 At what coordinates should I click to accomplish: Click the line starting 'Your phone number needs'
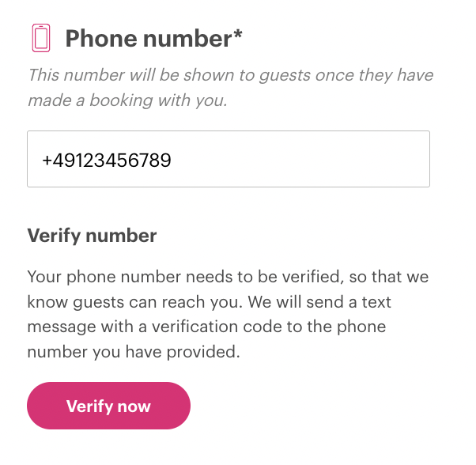(x=228, y=277)
